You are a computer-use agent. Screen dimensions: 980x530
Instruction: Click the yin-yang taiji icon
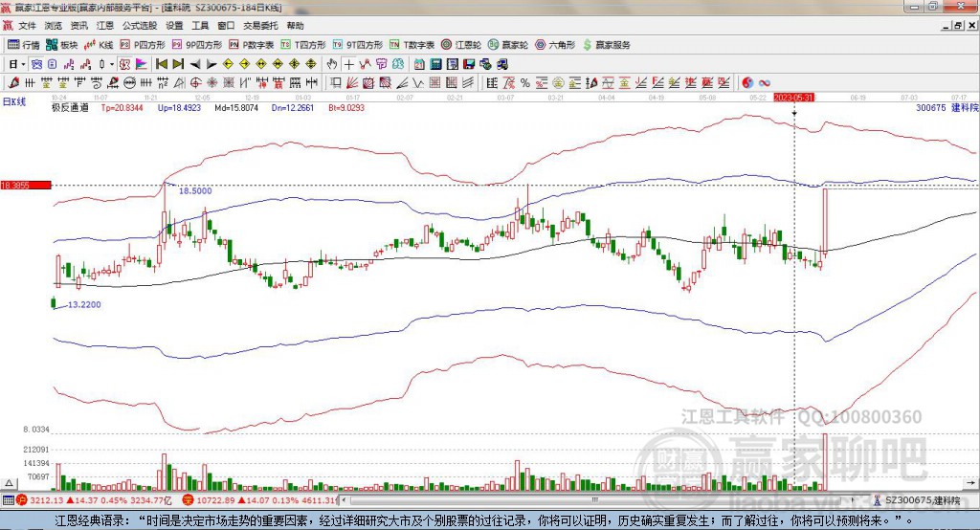click(747, 83)
